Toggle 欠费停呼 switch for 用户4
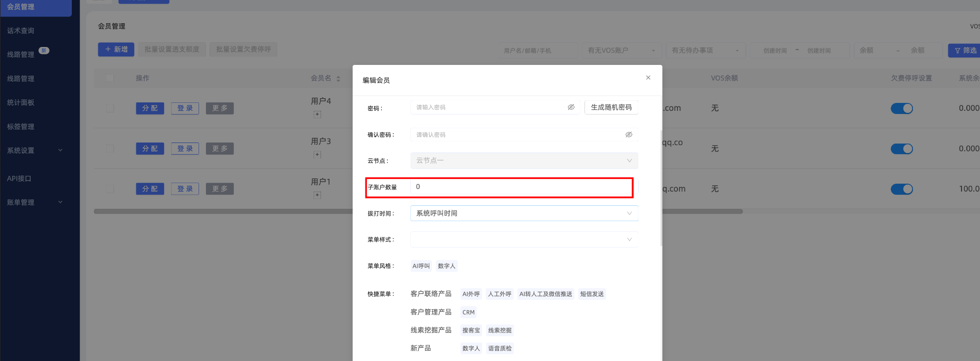Image resolution: width=980 pixels, height=361 pixels. [901, 108]
